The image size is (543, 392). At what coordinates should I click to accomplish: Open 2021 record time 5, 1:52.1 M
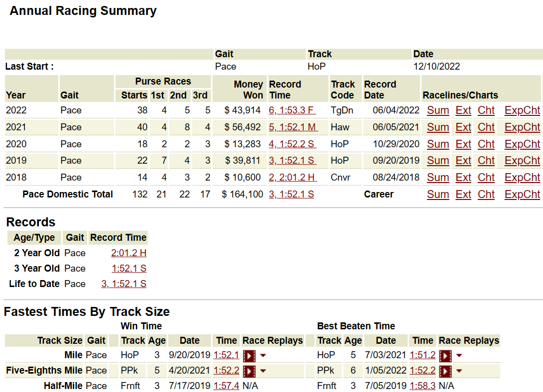293,127
